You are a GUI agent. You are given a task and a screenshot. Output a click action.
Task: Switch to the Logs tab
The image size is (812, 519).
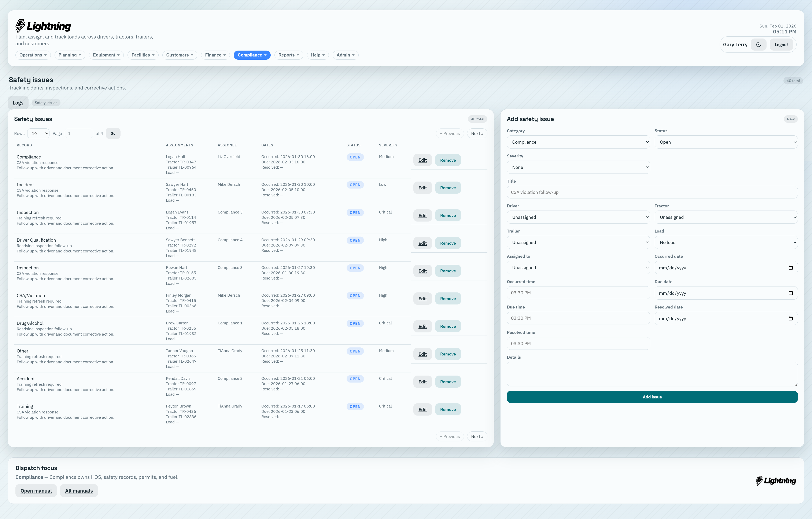pos(18,103)
